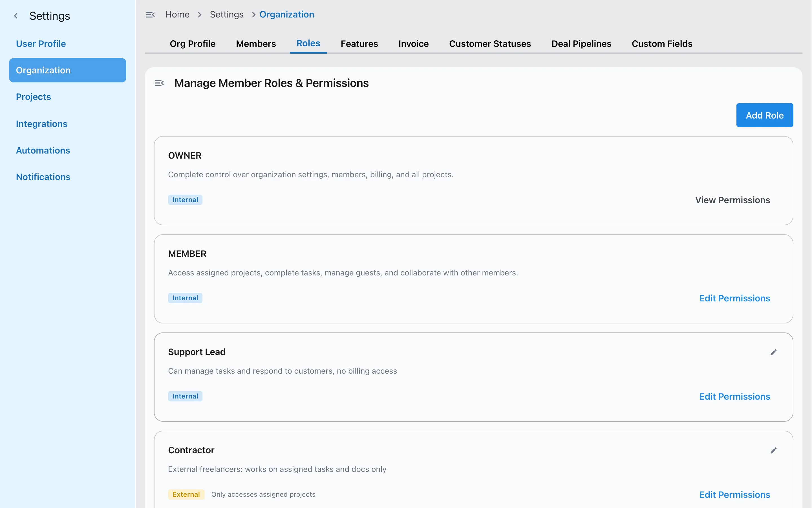The height and width of the screenshot is (508, 812).
Task: Click 'Complete control over organization settings' description
Action: pyautogui.click(x=311, y=175)
